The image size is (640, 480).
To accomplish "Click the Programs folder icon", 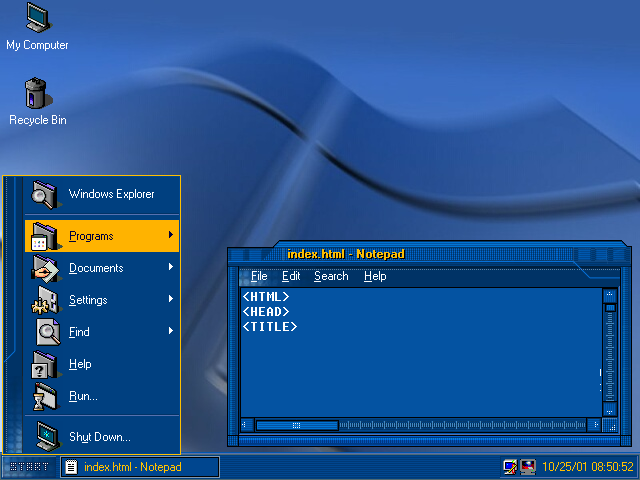I will [x=45, y=236].
